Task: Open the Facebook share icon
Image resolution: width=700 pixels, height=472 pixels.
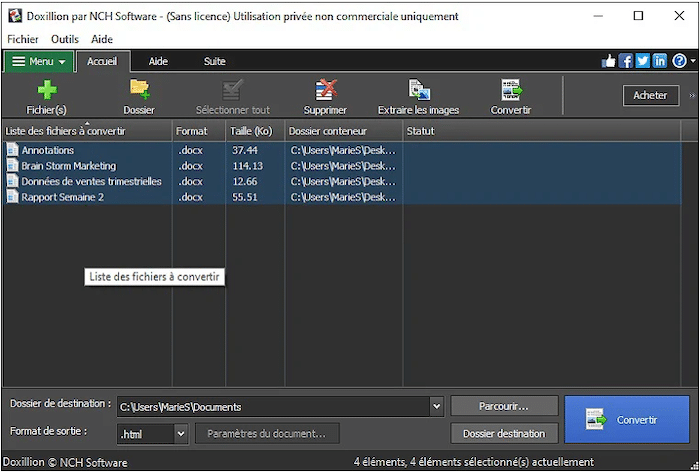Action: 626,61
